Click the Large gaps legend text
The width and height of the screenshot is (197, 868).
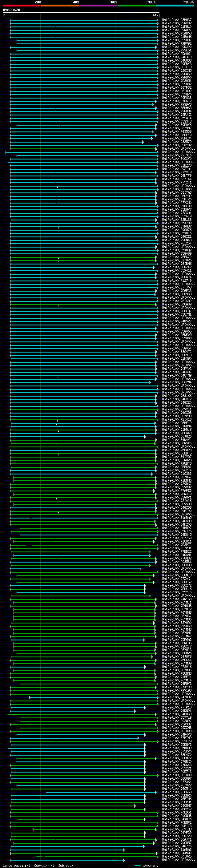pyautogui.click(x=38, y=865)
